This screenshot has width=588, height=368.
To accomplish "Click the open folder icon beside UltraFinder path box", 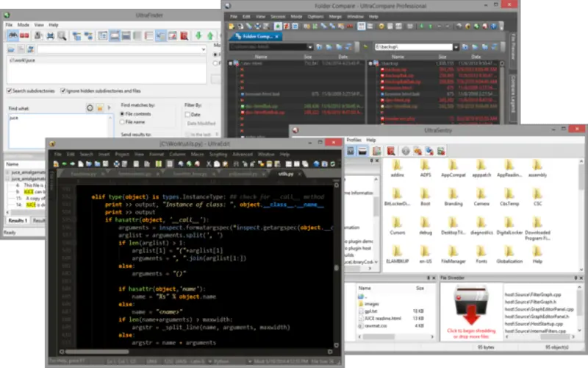I will [x=11, y=49].
